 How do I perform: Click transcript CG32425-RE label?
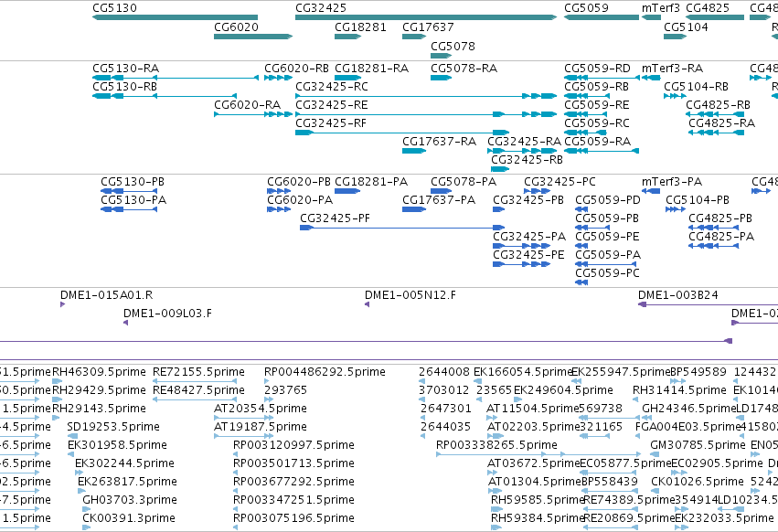(332, 105)
